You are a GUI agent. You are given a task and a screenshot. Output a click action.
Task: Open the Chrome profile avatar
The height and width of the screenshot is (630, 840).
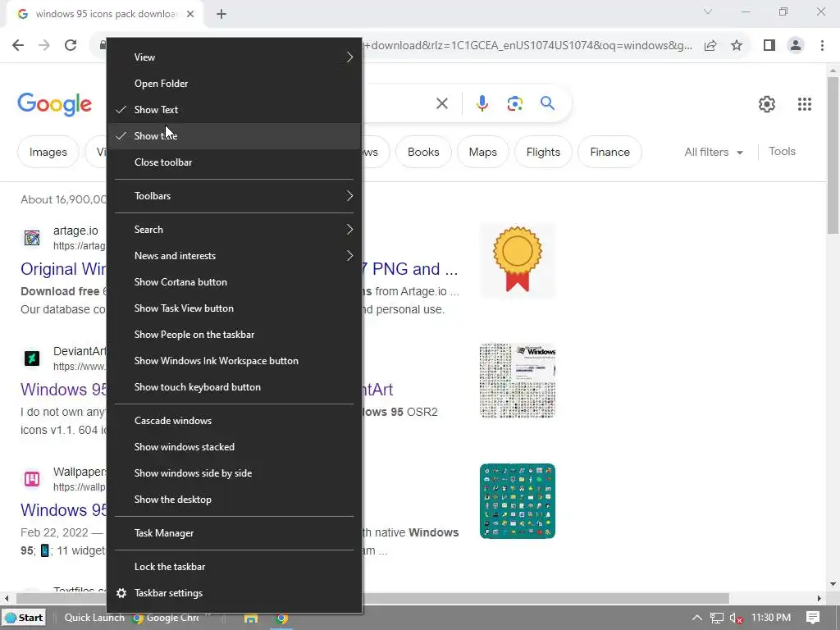[796, 45]
